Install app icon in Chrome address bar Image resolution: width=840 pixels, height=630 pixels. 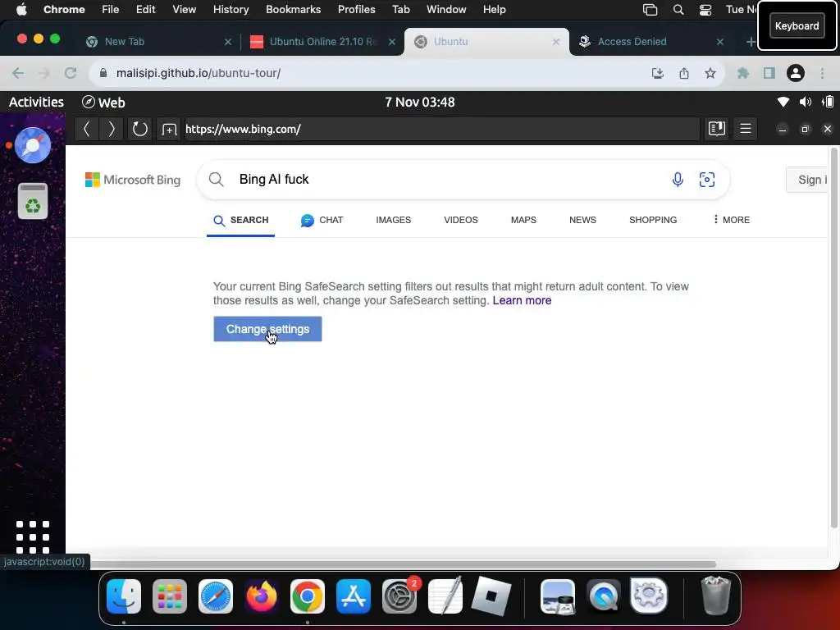point(657,73)
